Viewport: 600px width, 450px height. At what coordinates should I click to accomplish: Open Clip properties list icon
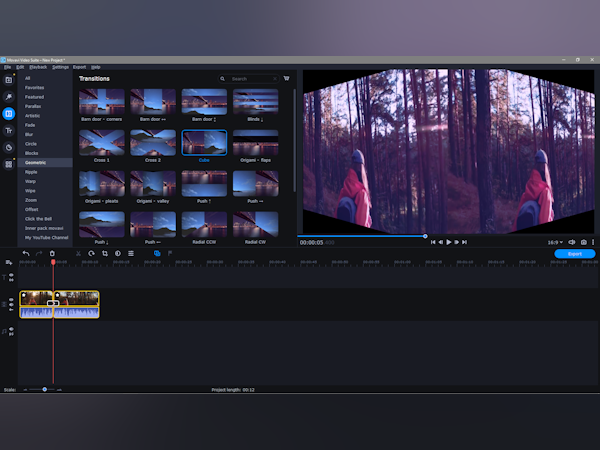tap(131, 253)
